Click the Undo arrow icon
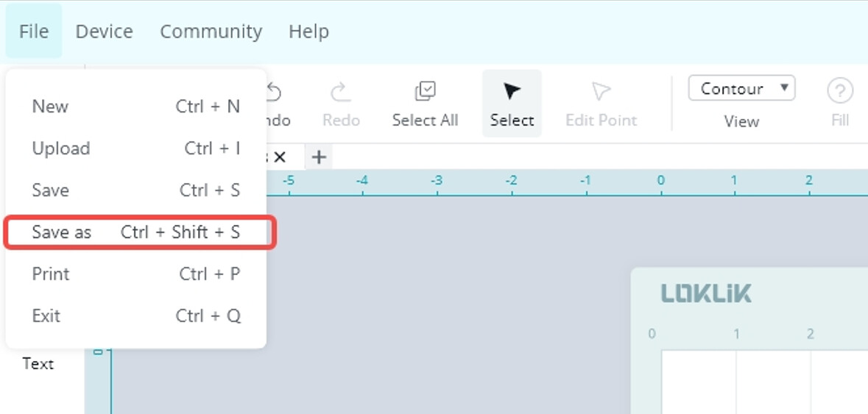The width and height of the screenshot is (868, 414). pos(274,92)
